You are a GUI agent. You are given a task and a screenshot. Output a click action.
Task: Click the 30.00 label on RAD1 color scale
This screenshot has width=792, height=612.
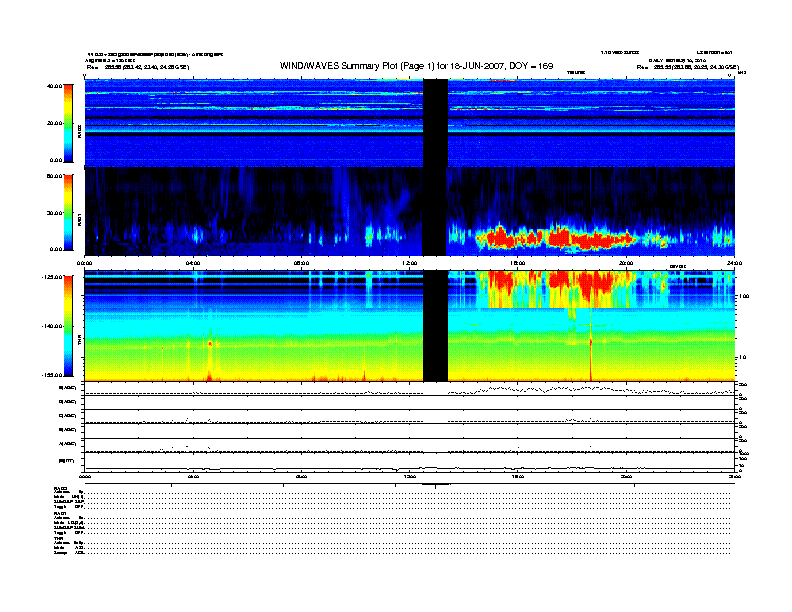(54, 213)
